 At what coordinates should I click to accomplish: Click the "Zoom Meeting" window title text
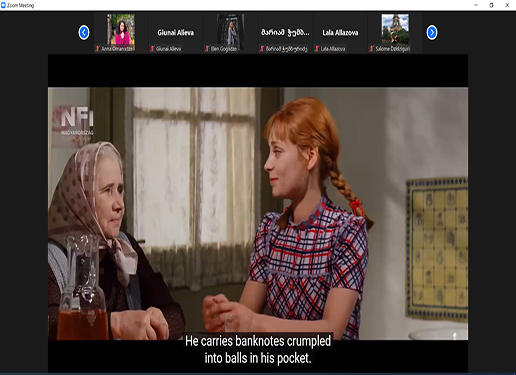click(x=21, y=5)
